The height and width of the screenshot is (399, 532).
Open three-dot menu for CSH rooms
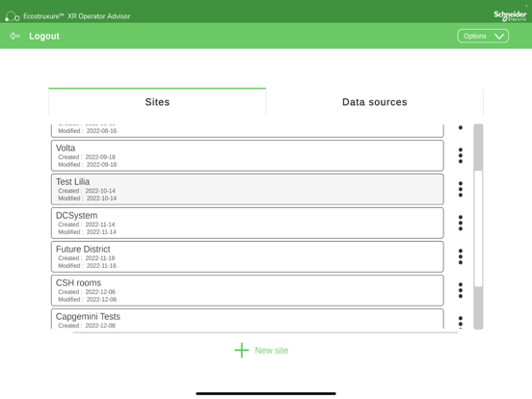pyautogui.click(x=461, y=290)
